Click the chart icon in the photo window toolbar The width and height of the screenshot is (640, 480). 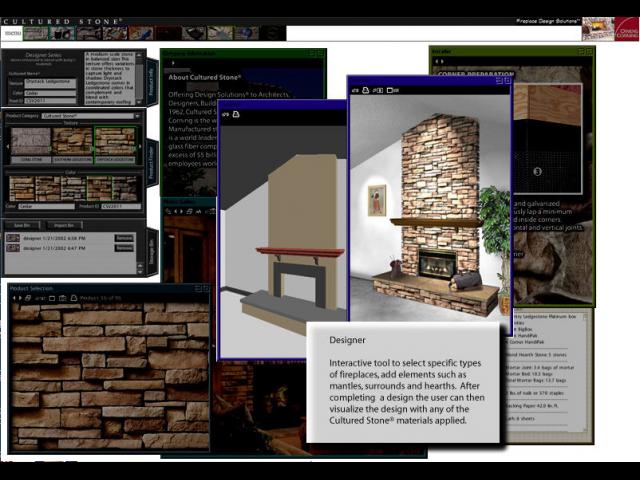coord(199,211)
